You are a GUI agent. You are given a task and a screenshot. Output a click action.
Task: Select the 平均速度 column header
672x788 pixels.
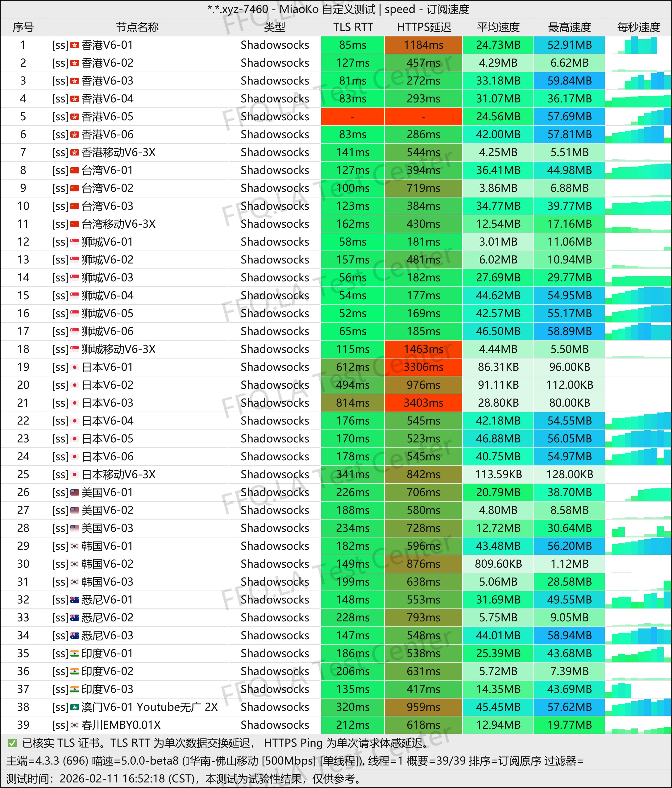pos(498,27)
